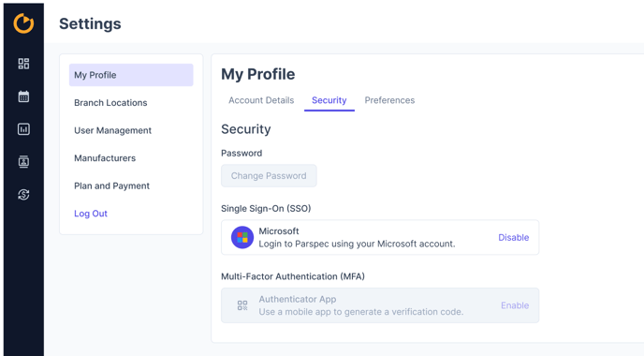Enable Authenticator App MFA
The width and height of the screenshot is (644, 356).
(x=515, y=305)
